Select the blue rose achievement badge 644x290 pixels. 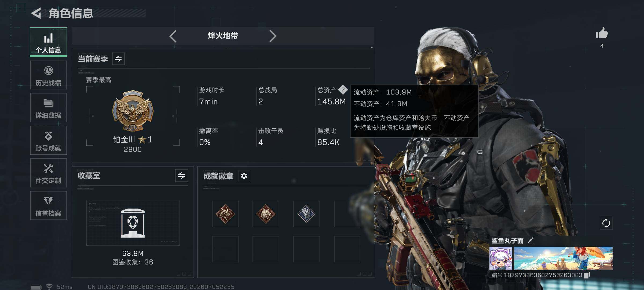306,214
